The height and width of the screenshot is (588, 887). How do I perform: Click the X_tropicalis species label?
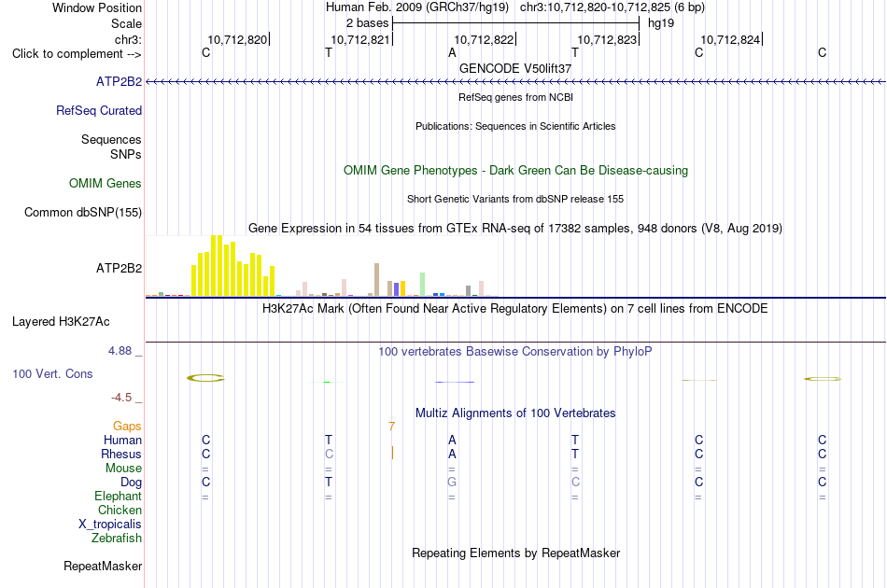tap(110, 525)
